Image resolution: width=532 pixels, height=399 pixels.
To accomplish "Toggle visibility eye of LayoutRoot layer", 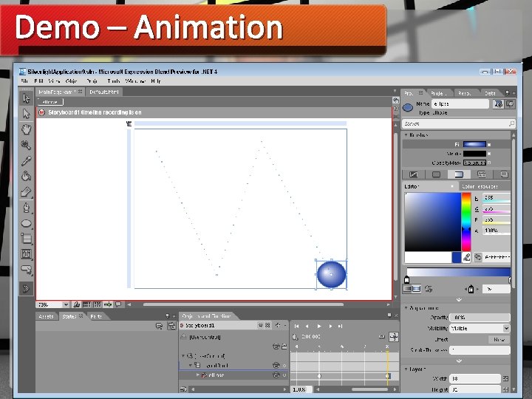I will (x=276, y=366).
